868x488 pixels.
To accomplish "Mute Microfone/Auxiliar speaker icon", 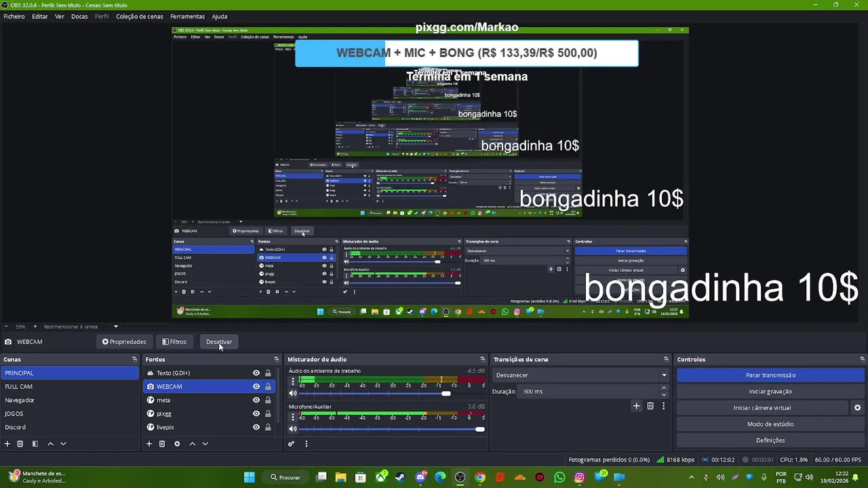I will click(x=293, y=428).
